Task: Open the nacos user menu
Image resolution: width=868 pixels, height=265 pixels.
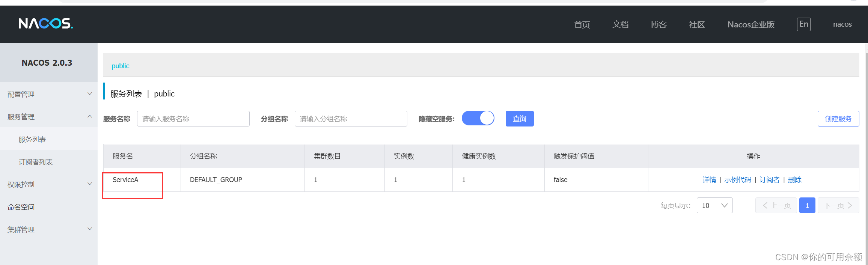Action: point(842,24)
